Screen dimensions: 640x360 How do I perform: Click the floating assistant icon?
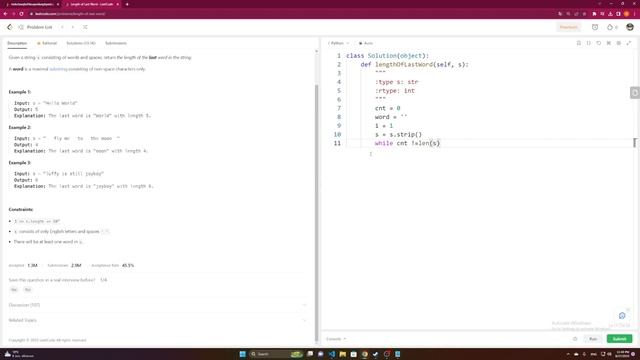point(622,316)
